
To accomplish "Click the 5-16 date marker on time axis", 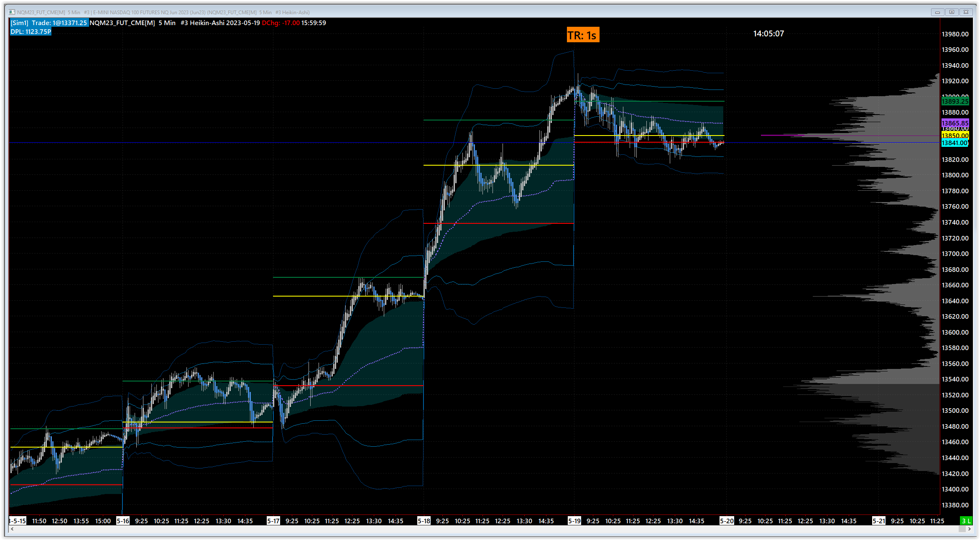I will point(123,521).
